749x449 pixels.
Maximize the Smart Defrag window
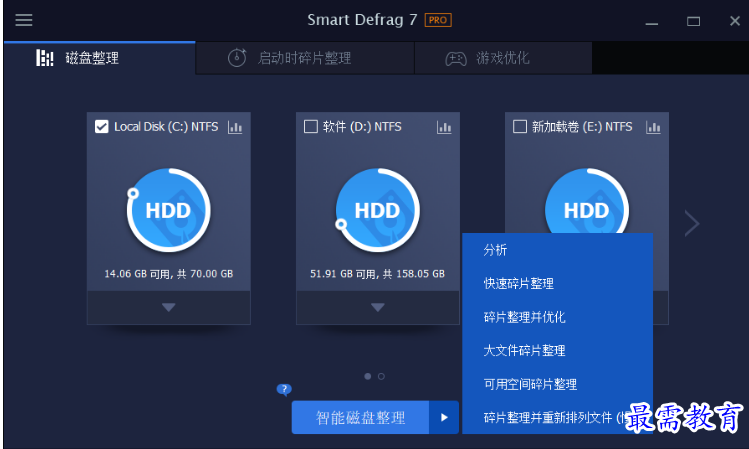click(693, 21)
